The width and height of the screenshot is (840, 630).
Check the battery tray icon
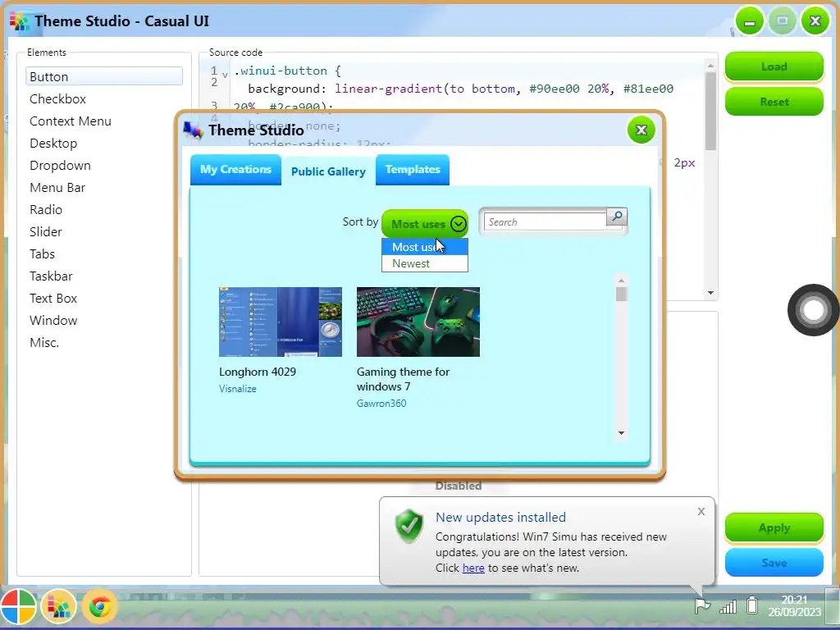click(752, 605)
